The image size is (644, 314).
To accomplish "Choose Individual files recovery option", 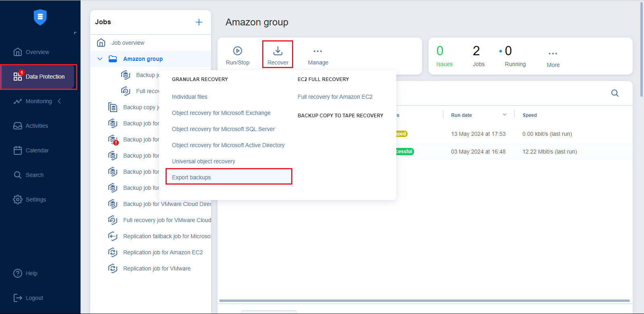I will click(x=190, y=97).
